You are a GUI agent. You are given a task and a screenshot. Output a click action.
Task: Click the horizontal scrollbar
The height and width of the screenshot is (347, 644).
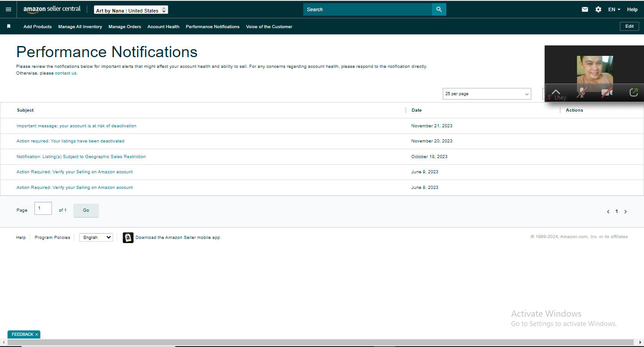[322, 343]
